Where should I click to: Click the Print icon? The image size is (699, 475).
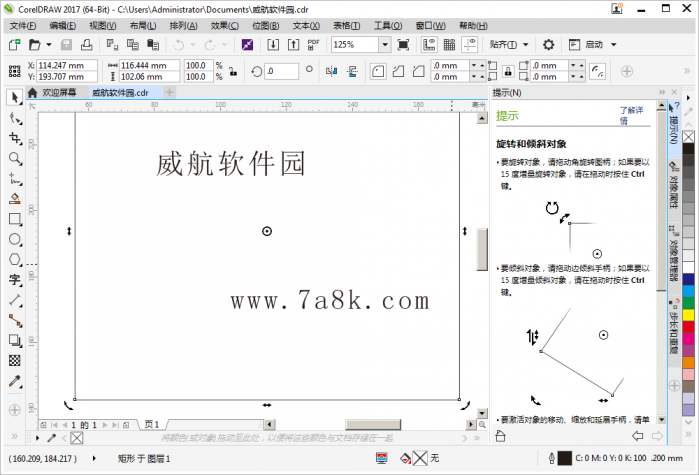click(86, 45)
